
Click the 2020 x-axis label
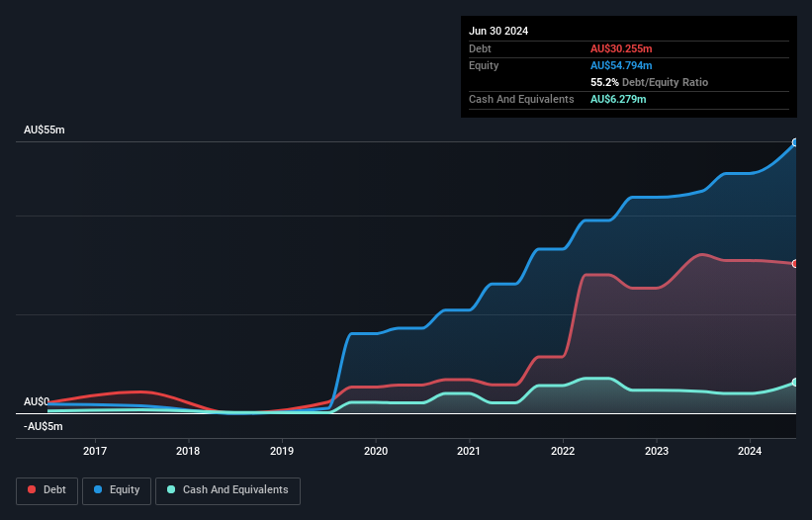point(376,451)
